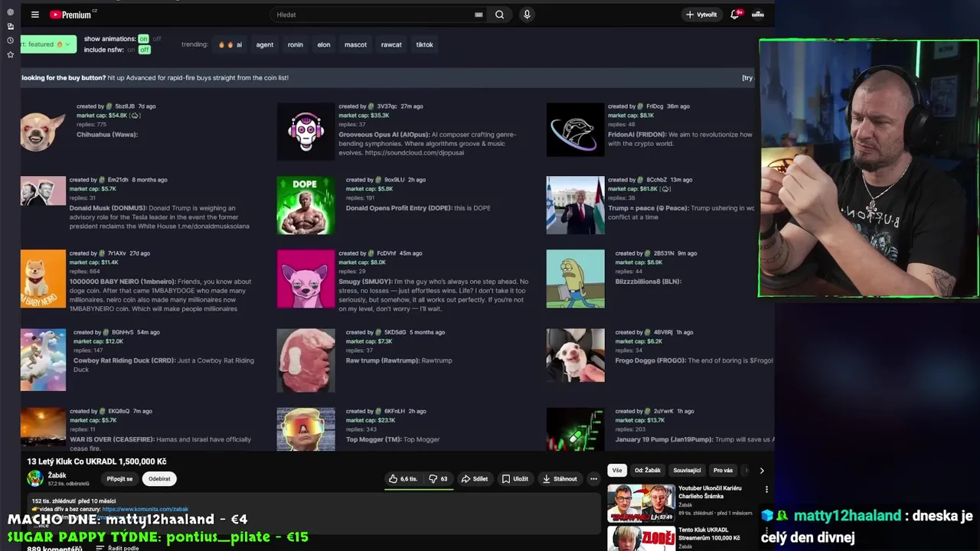Click the Připojit se join button

pyautogui.click(x=119, y=478)
